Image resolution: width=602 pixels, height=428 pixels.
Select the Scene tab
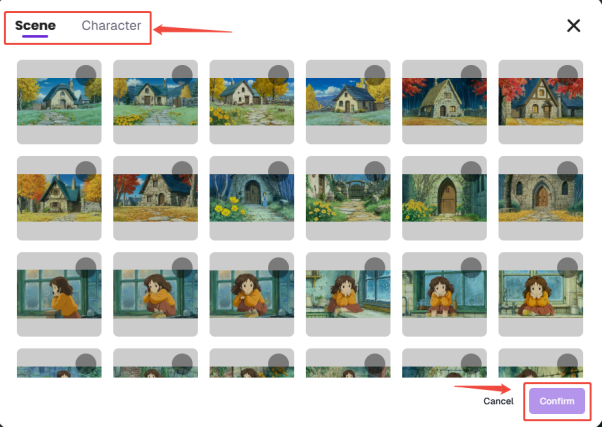pos(35,25)
